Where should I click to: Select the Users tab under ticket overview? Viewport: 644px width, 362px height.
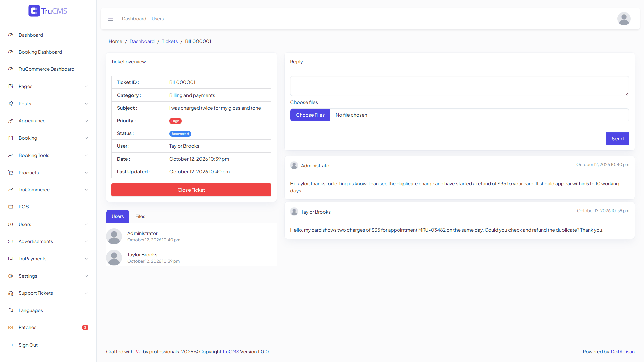click(118, 216)
